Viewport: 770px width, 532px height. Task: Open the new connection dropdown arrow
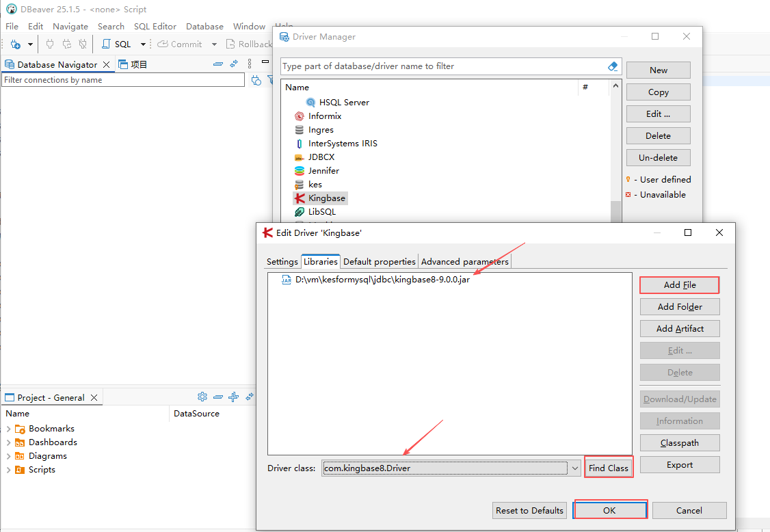click(30, 44)
